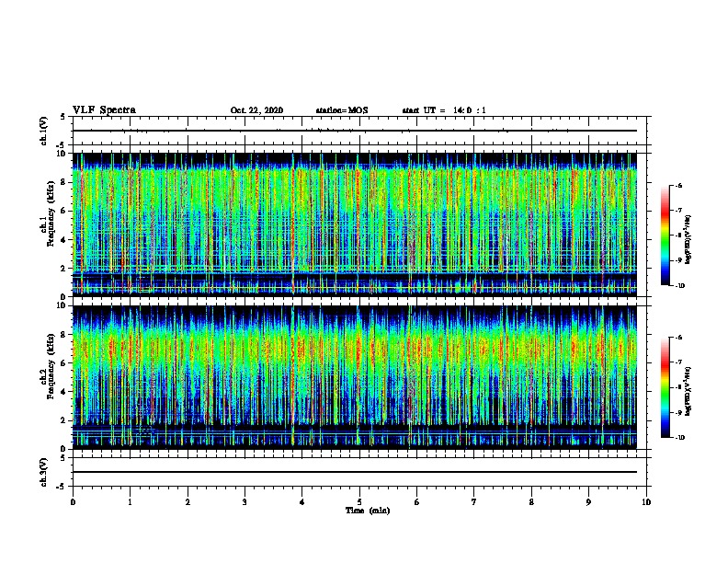
Task: Click the "8" kHz tick of ch.1 frequency axis
Action: tap(64, 182)
